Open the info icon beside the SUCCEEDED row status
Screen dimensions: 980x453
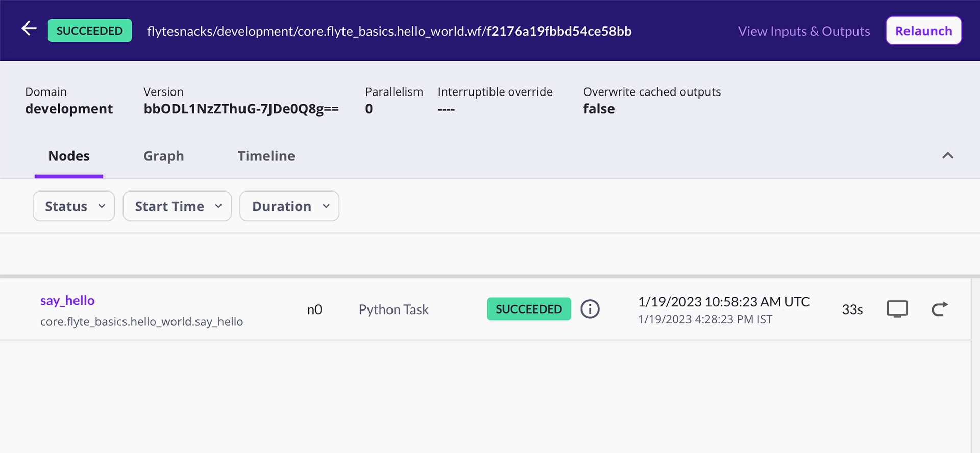(590, 309)
